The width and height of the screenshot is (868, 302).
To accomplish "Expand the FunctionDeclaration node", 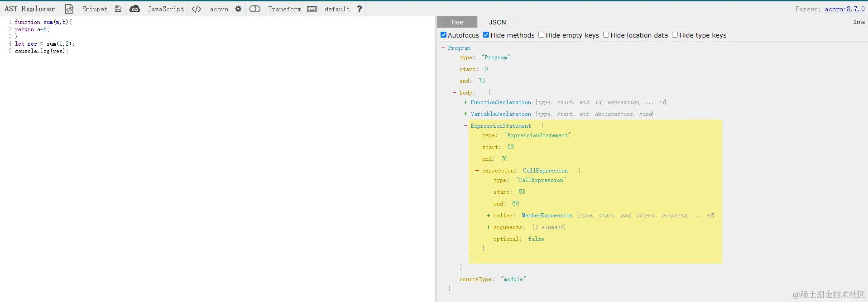I will [x=465, y=102].
